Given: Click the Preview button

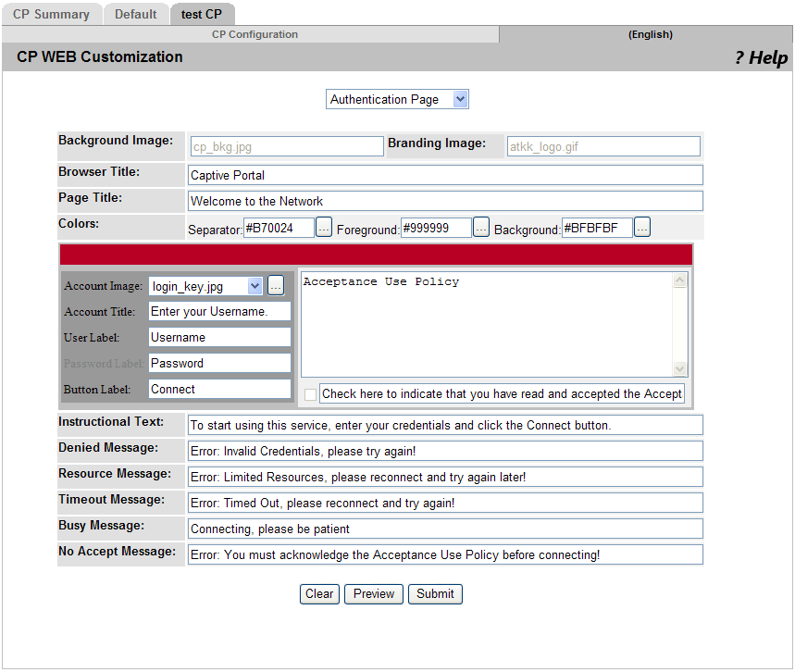Looking at the screenshot, I should click(x=373, y=593).
